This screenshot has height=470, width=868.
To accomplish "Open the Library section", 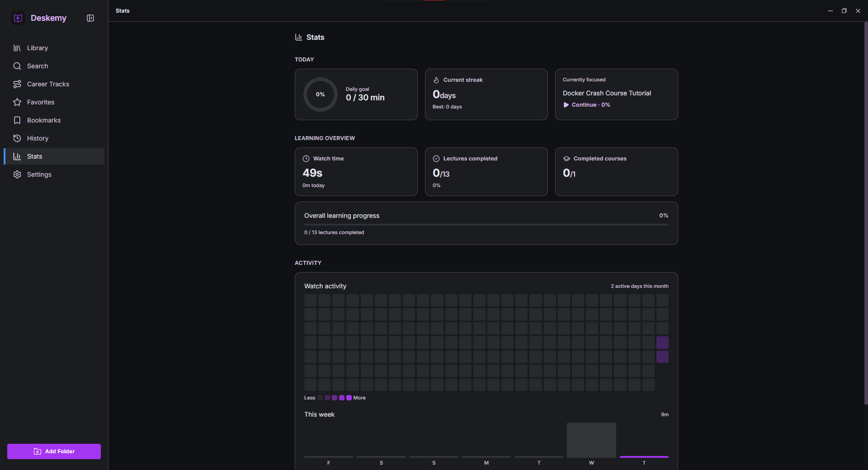I will (x=54, y=48).
